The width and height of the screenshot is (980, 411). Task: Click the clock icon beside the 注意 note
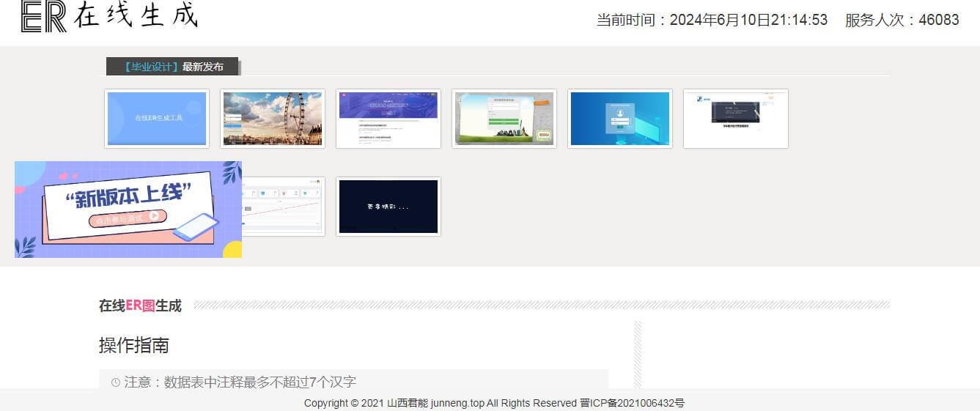[x=116, y=382]
